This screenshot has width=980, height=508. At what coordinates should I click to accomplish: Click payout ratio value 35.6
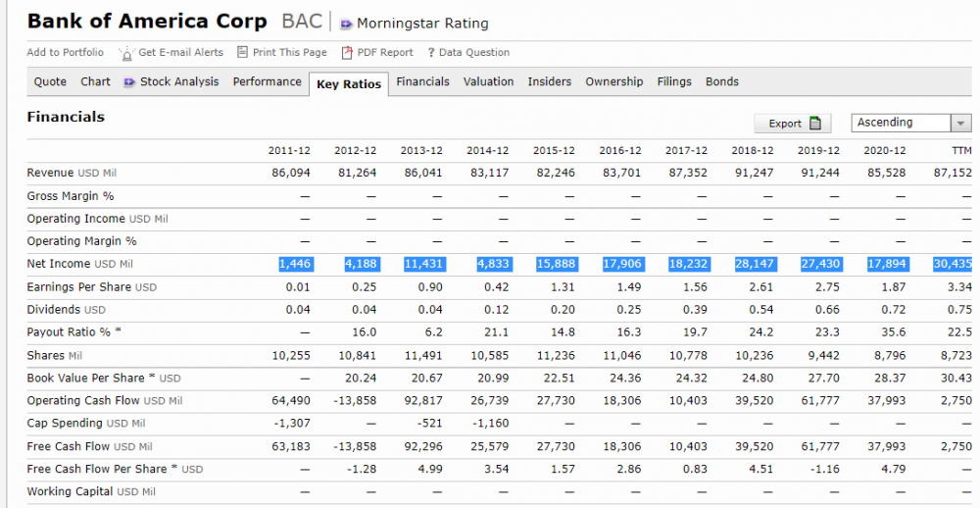[894, 332]
